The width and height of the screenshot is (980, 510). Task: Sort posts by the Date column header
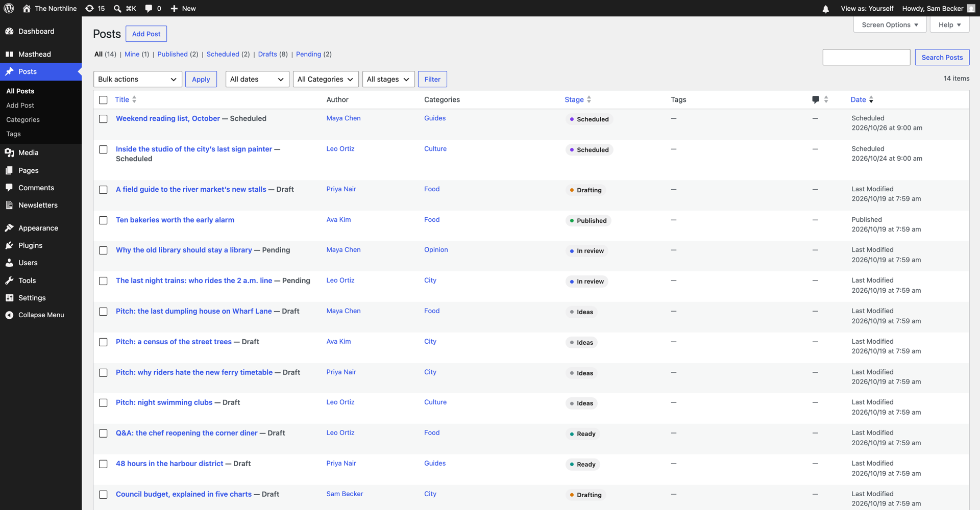point(862,99)
